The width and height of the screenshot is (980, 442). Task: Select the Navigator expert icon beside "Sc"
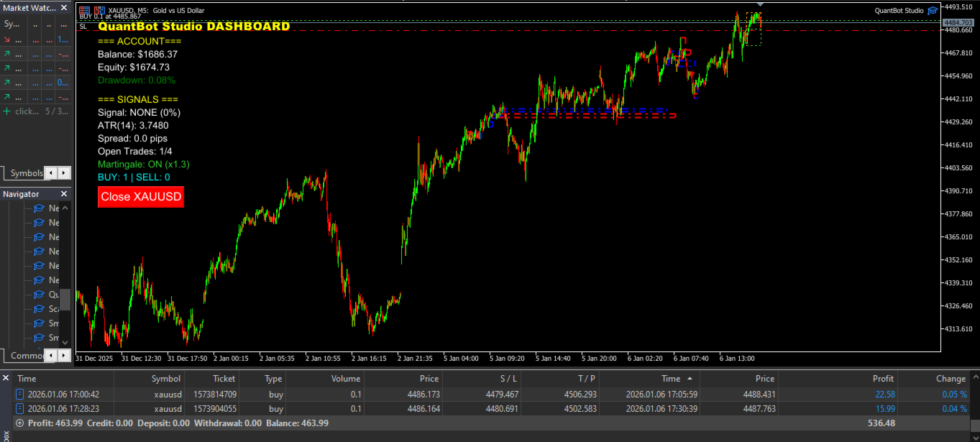pyautogui.click(x=39, y=309)
